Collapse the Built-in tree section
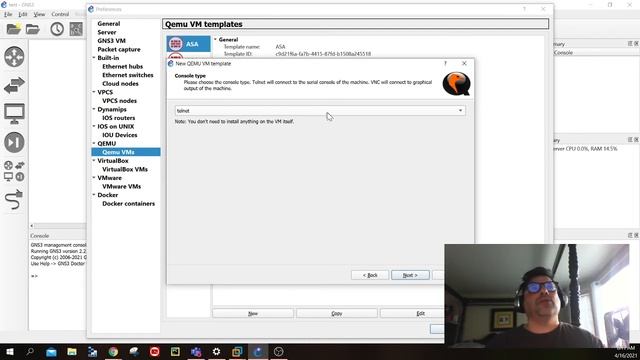The image size is (640, 360). pos(94,58)
